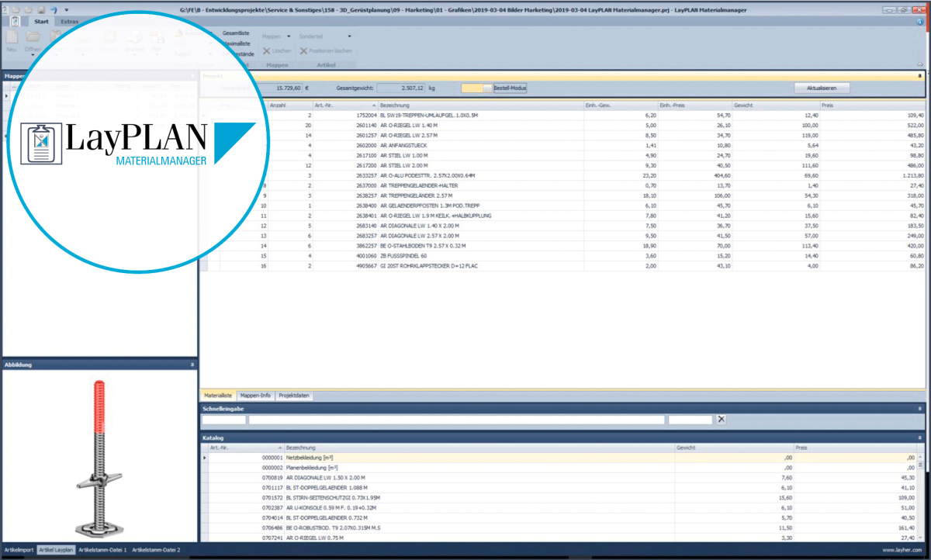The height and width of the screenshot is (560, 931).
Task: Select Artikelimport in bottom bar
Action: [x=19, y=550]
